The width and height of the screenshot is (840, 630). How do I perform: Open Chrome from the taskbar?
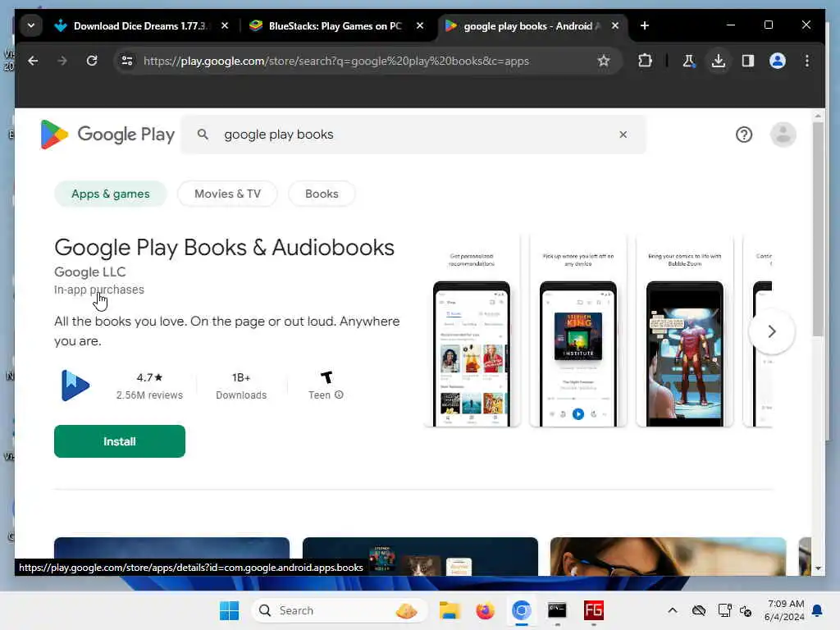click(521, 610)
